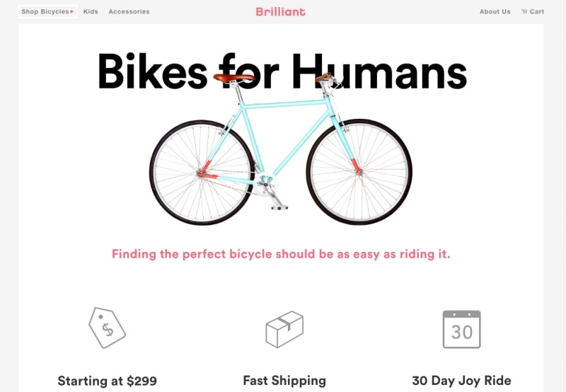Visit the About Us page
Image resolution: width=566 pixels, height=392 pixels.
(x=495, y=11)
